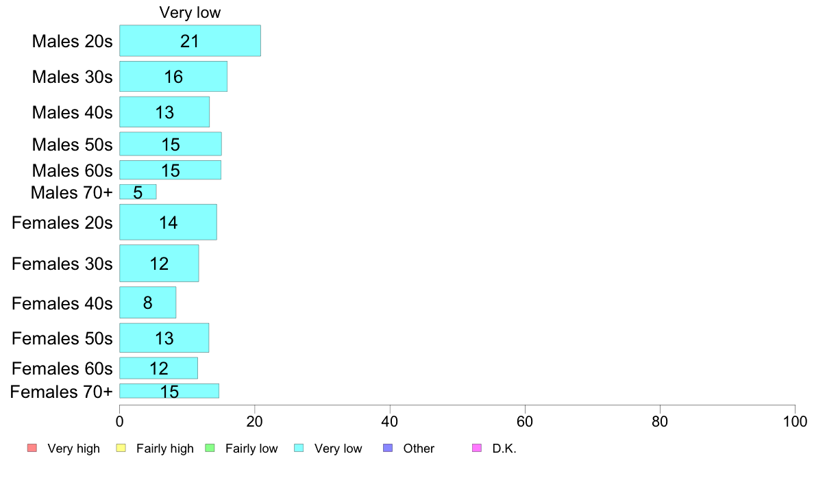This screenshot has width=814, height=504.
Task: Select the Males 20s bar showing 21
Action: 190,40
